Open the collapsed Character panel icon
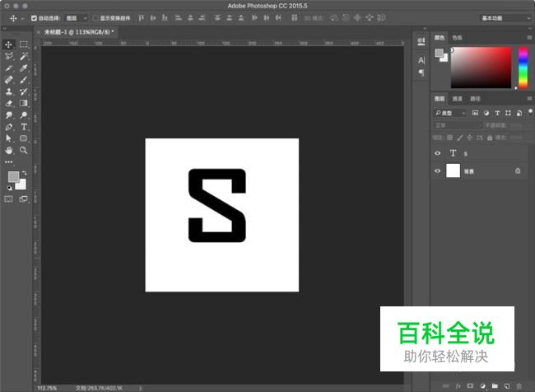The width and height of the screenshot is (535, 392). click(x=421, y=61)
